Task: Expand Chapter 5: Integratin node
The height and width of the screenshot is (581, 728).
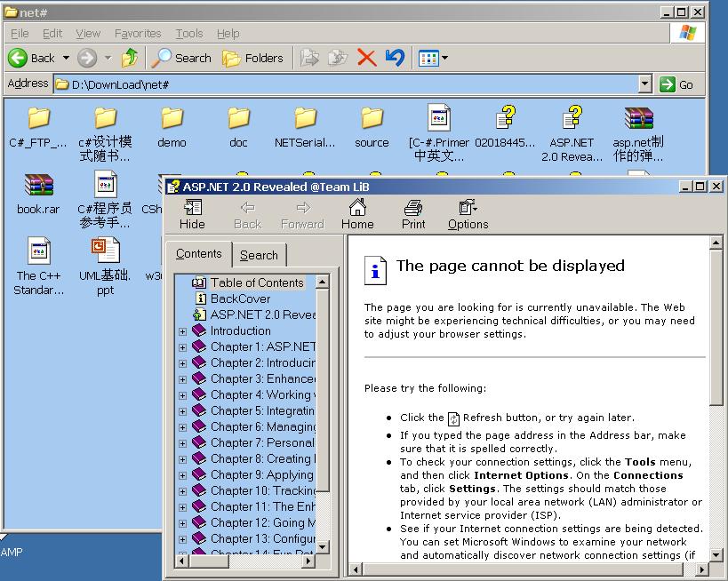Action: tap(182, 411)
